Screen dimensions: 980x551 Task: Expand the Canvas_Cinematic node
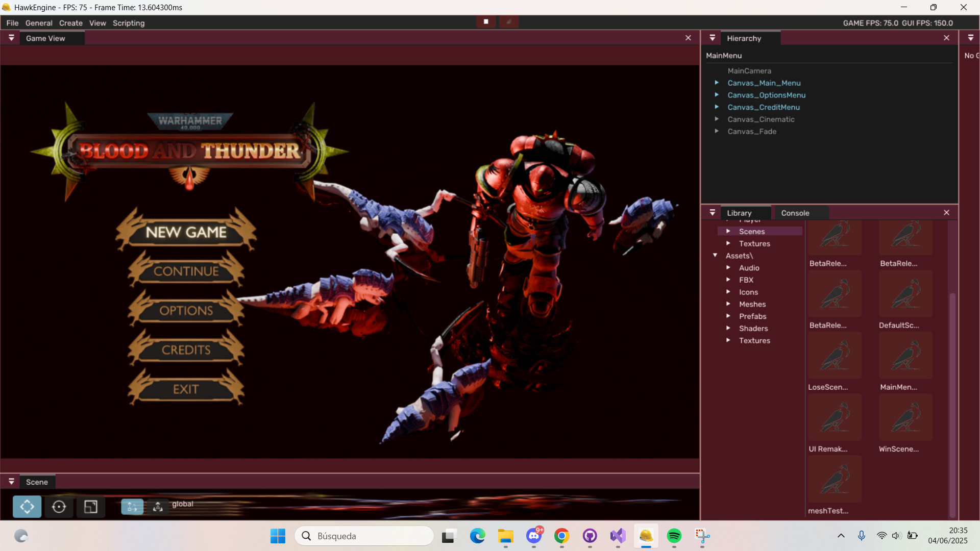pos(717,119)
